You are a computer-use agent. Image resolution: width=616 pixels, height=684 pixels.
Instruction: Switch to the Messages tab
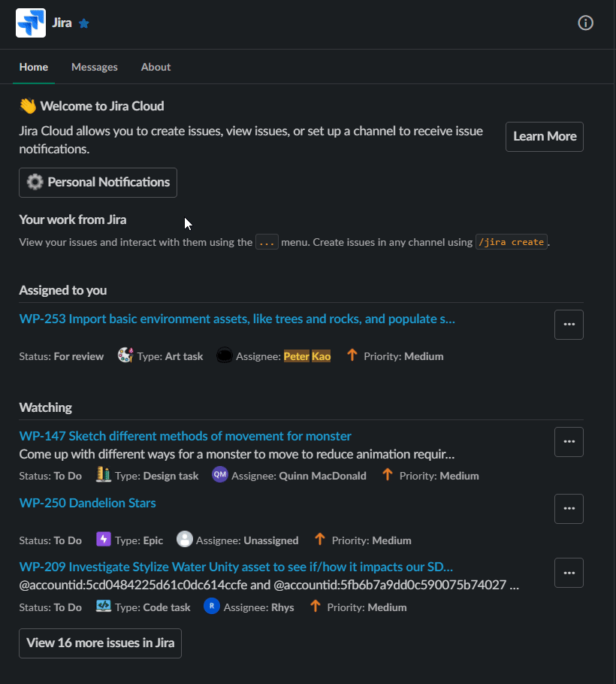(94, 67)
